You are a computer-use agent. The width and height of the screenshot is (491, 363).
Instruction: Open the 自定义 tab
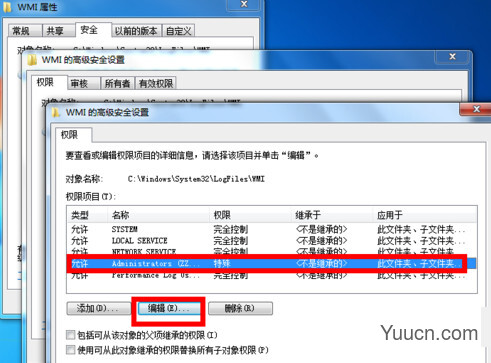coord(178,31)
